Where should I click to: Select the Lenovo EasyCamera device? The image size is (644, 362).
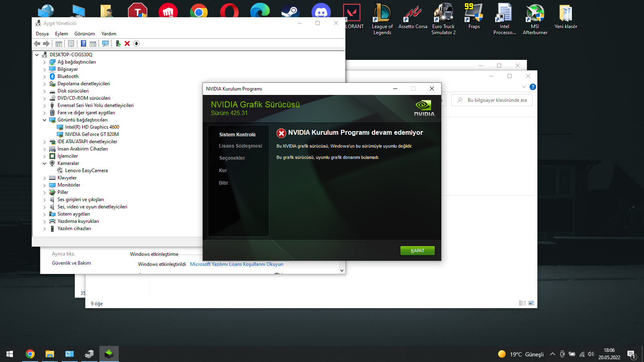[87, 171]
